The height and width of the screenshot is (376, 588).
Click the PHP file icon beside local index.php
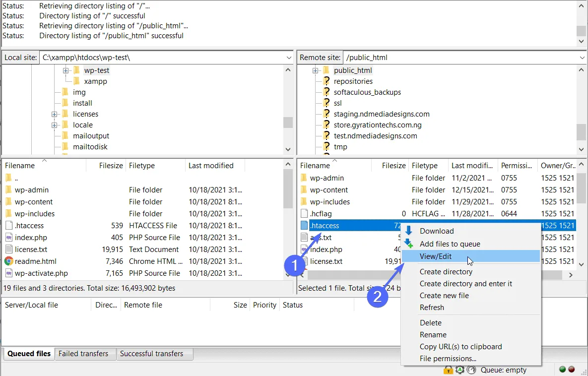(8, 237)
